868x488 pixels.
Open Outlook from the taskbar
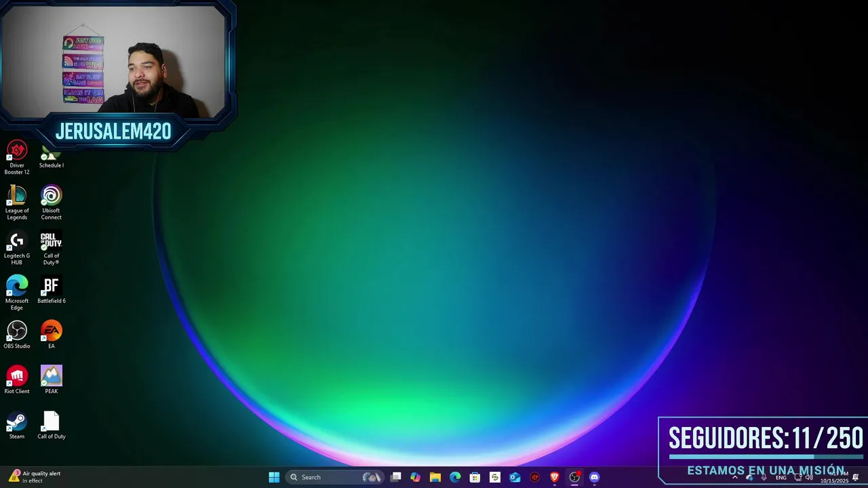click(515, 477)
